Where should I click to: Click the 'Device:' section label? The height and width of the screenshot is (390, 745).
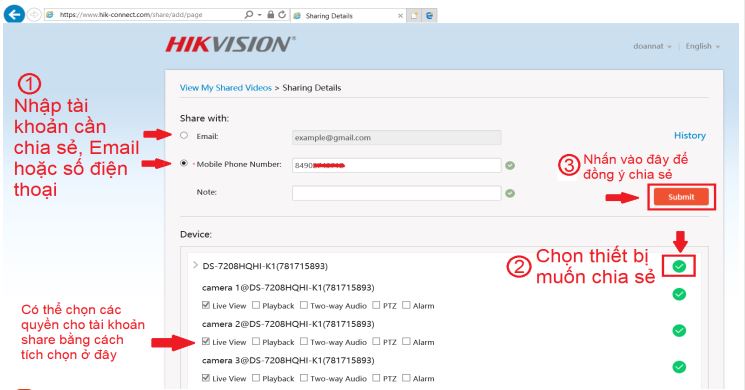(196, 234)
